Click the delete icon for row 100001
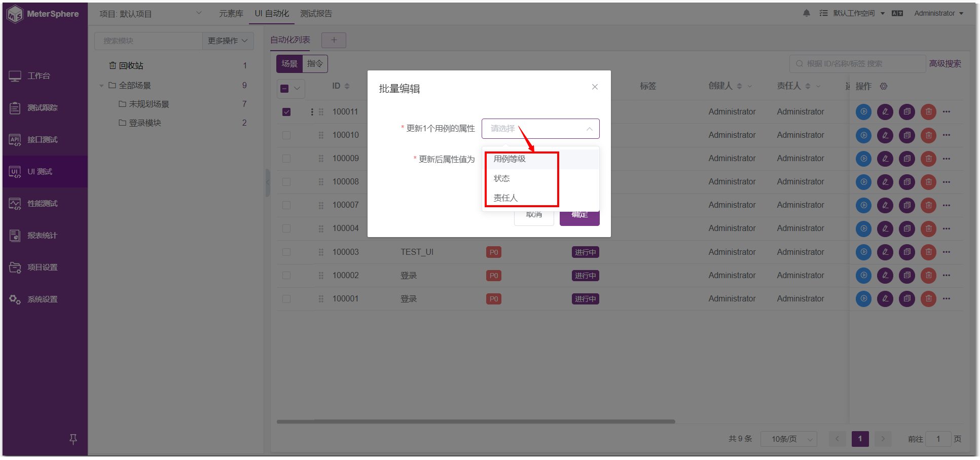The image size is (980, 460). (x=928, y=298)
